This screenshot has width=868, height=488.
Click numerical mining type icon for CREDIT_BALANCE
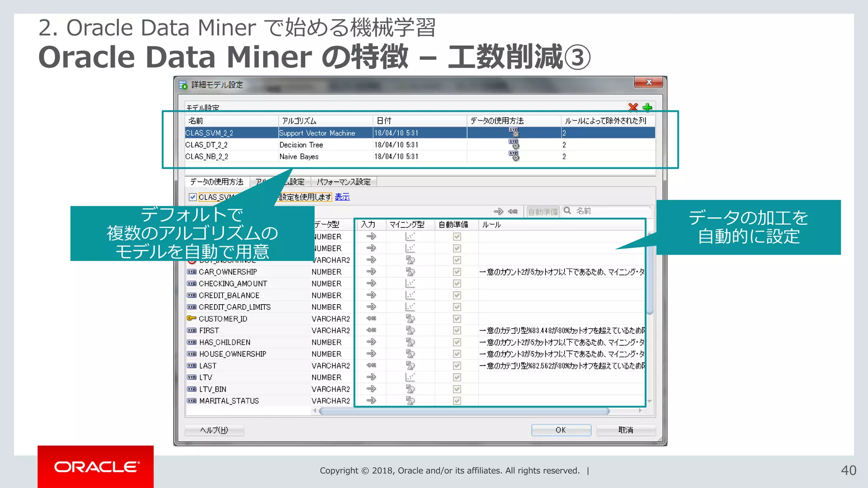click(x=410, y=295)
